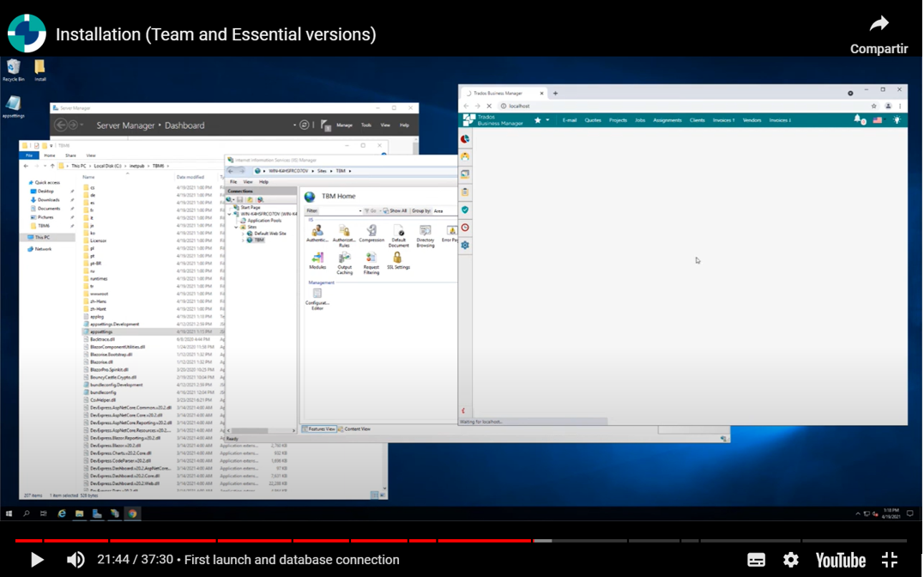Click the notifications bell in Trados header

pos(859,119)
